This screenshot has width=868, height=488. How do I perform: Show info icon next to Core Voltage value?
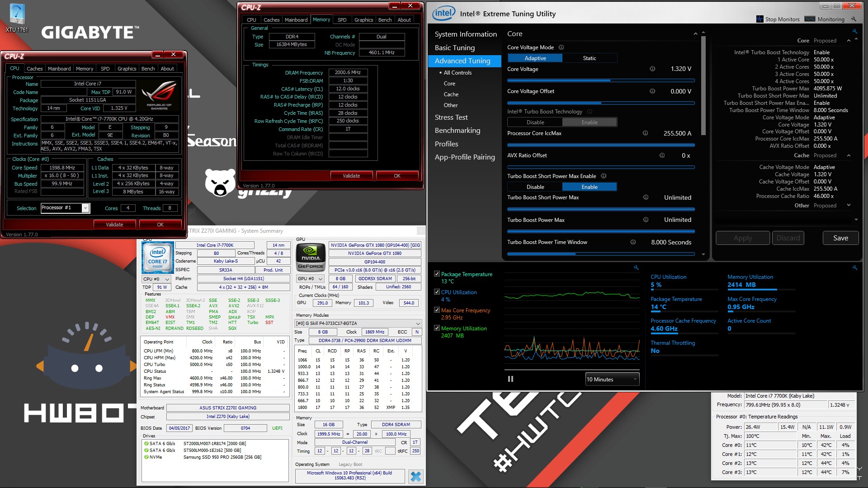point(652,69)
